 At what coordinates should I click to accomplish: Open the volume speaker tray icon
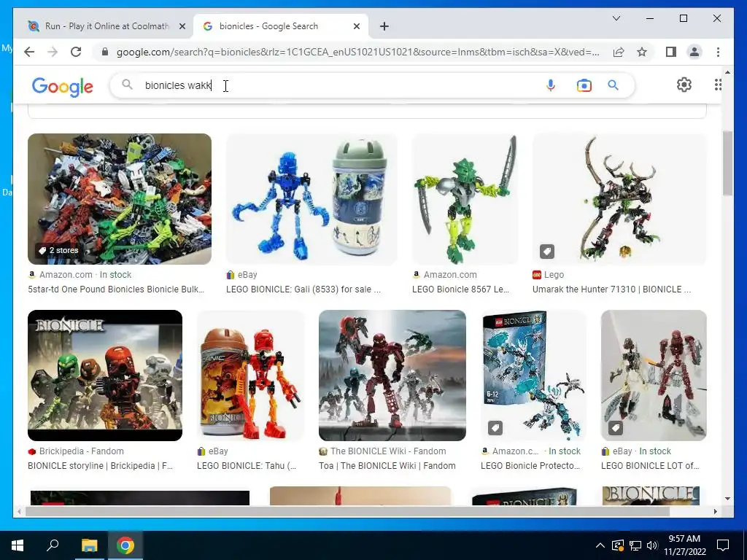[652, 545]
